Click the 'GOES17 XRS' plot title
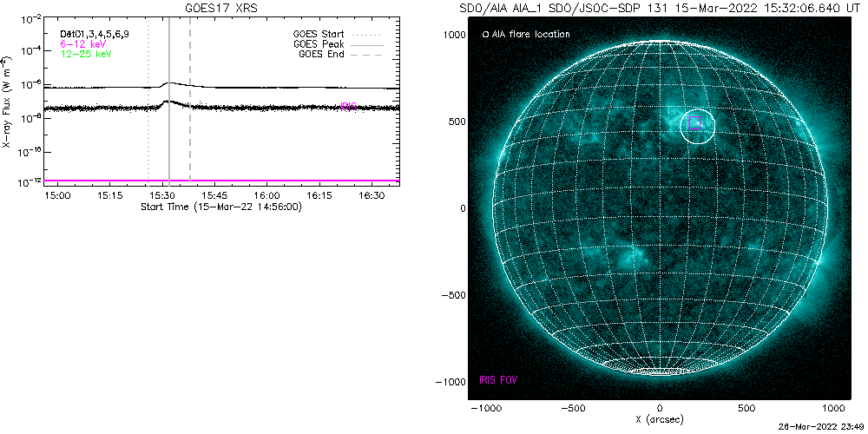This screenshot has height=434, width=868. click(x=222, y=9)
